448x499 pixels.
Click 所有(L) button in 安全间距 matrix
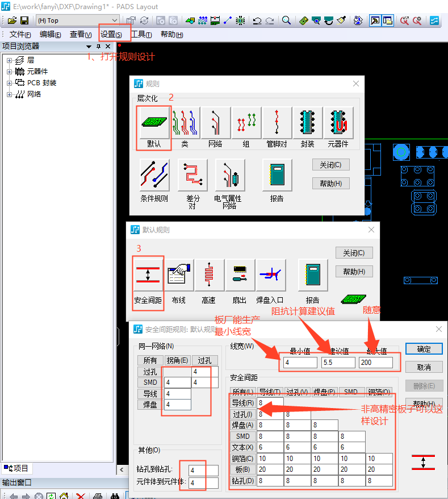(243, 392)
